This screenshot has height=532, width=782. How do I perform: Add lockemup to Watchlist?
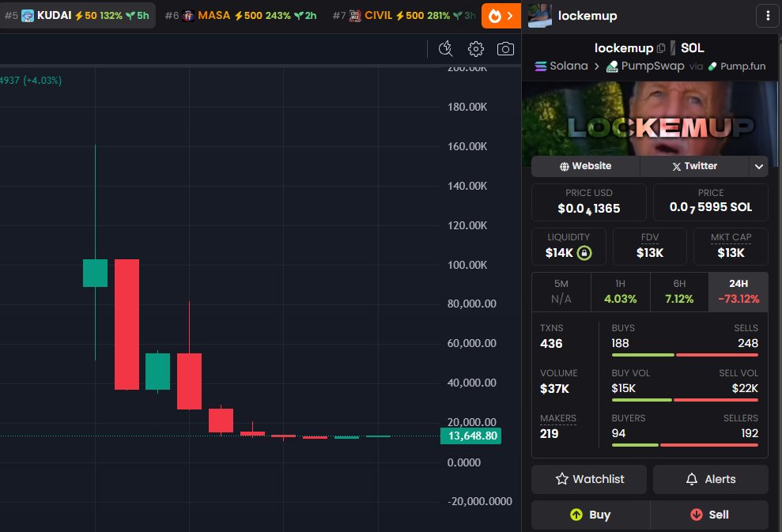coord(589,479)
